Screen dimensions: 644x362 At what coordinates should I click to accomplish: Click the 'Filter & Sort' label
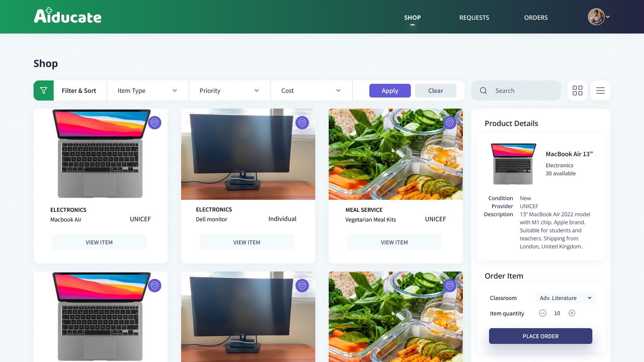pyautogui.click(x=79, y=90)
